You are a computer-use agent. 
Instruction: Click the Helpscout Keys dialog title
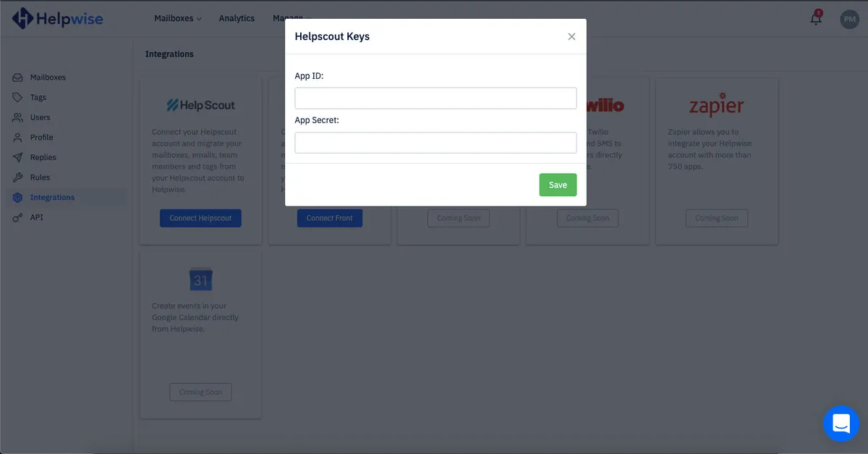[x=332, y=36]
